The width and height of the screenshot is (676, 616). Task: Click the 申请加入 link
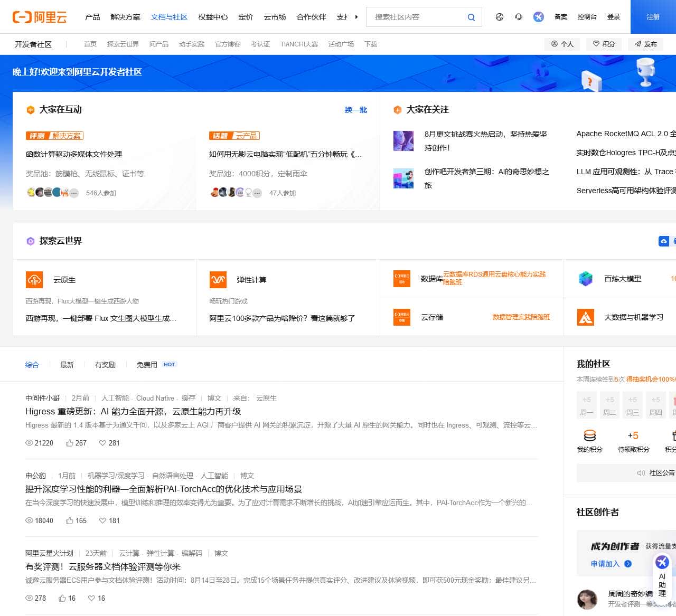pos(605,564)
